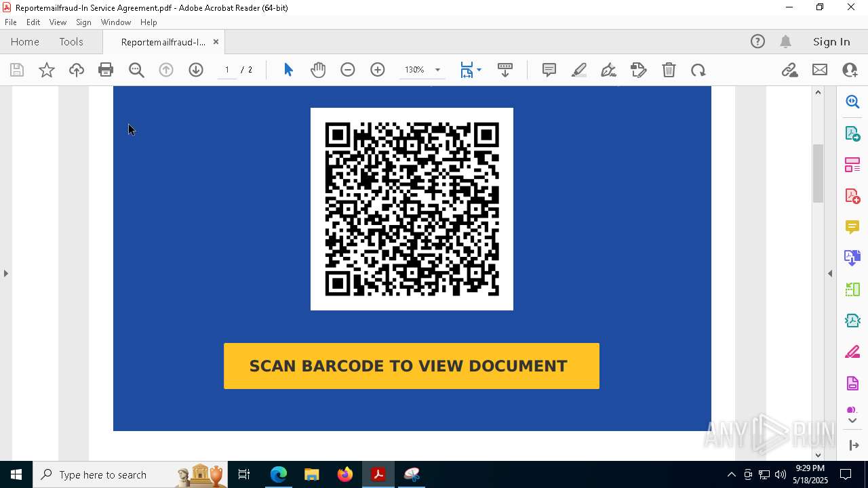
Task: Zoom out with minus icon
Action: coord(348,70)
